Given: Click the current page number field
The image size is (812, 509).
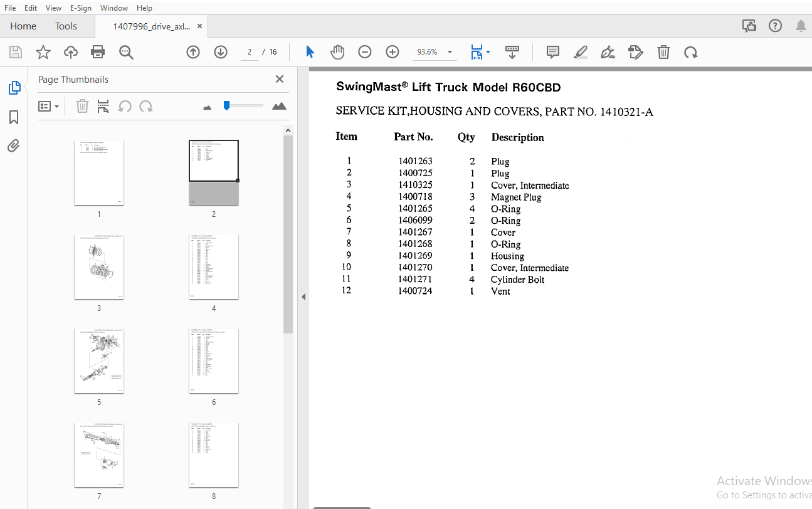Looking at the screenshot, I should click(249, 52).
